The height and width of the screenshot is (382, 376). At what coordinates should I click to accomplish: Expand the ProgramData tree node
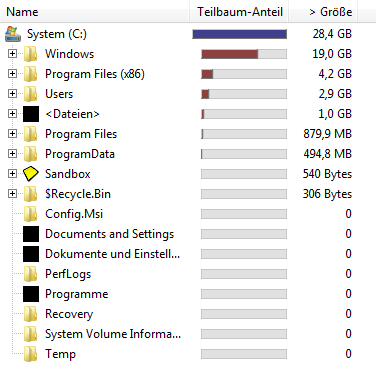click(x=12, y=154)
